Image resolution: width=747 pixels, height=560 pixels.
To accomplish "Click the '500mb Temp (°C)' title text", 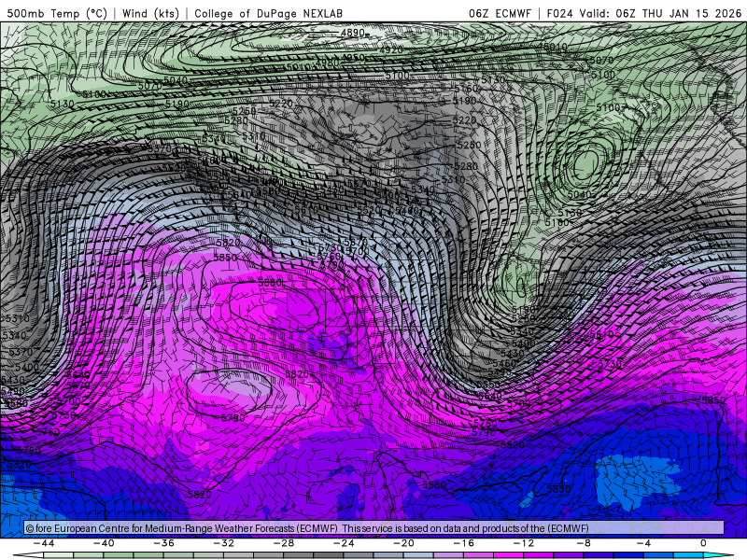I will [x=57, y=13].
